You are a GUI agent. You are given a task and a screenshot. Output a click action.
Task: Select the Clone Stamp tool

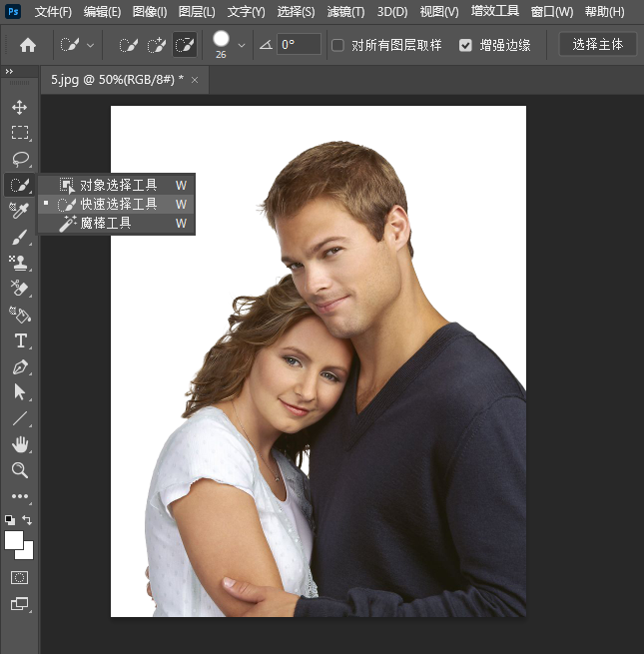pos(20,263)
